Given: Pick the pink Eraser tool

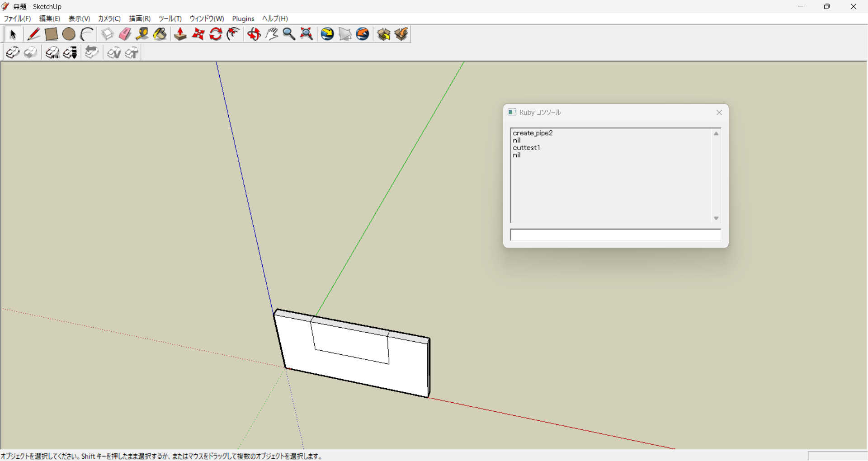Looking at the screenshot, I should click(125, 34).
